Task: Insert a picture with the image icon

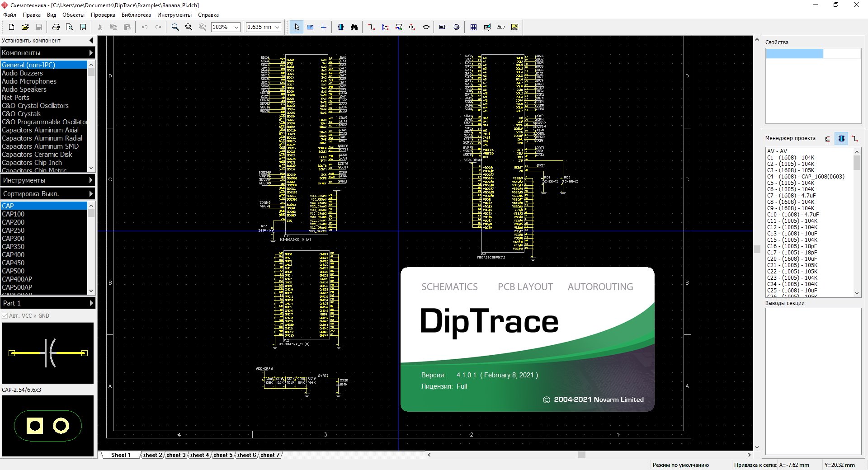Action: pyautogui.click(x=514, y=27)
